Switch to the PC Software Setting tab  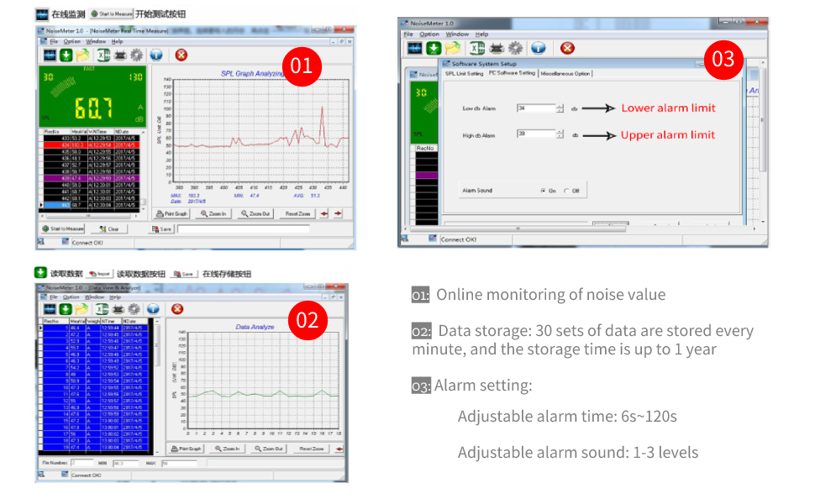pos(512,73)
